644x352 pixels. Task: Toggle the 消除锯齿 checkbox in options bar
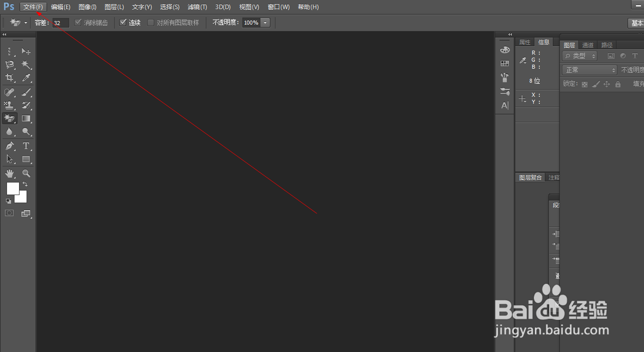pyautogui.click(x=78, y=22)
